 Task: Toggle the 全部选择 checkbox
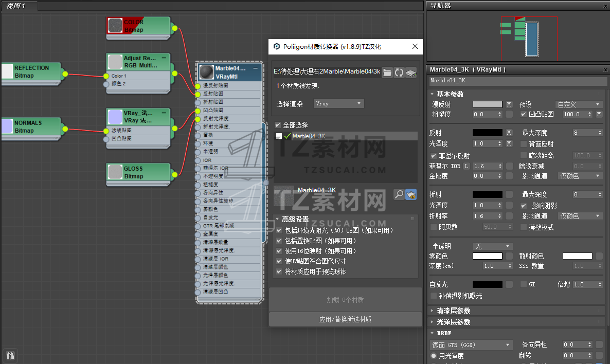[278, 125]
